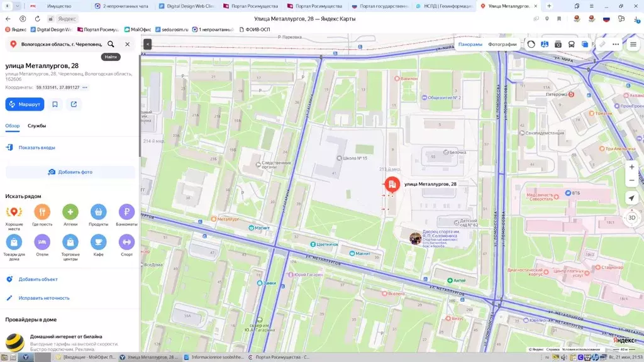The width and height of the screenshot is (644, 362).
Task: Clear the address search field
Action: pos(127,44)
